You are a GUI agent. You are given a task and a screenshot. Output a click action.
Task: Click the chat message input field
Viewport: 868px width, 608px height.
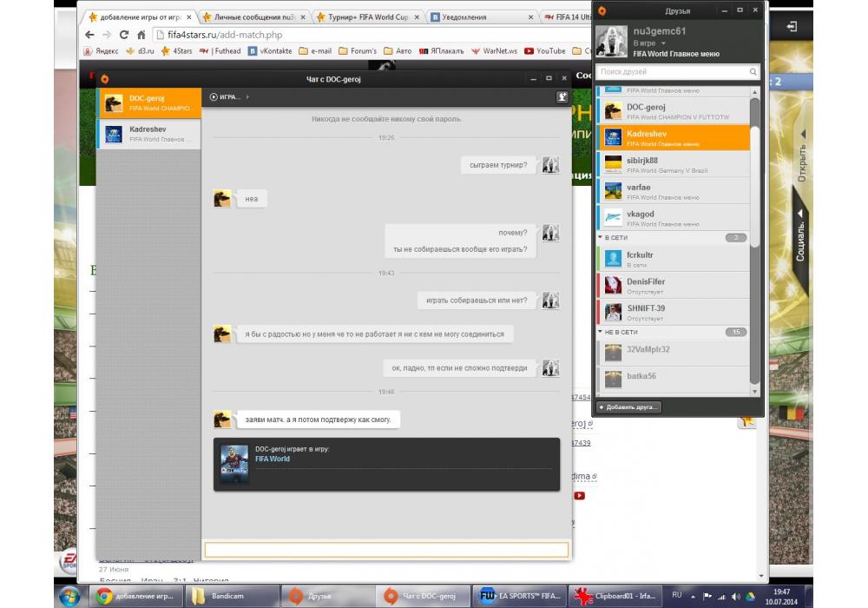click(385, 549)
